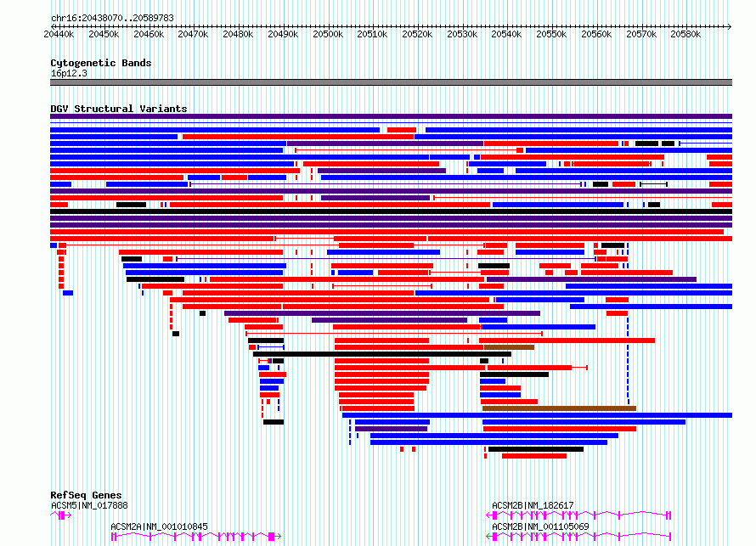This screenshot has height=546, width=756.
Task: Click the chr16:20438070..20589783 coordinate label
Action: [112, 18]
